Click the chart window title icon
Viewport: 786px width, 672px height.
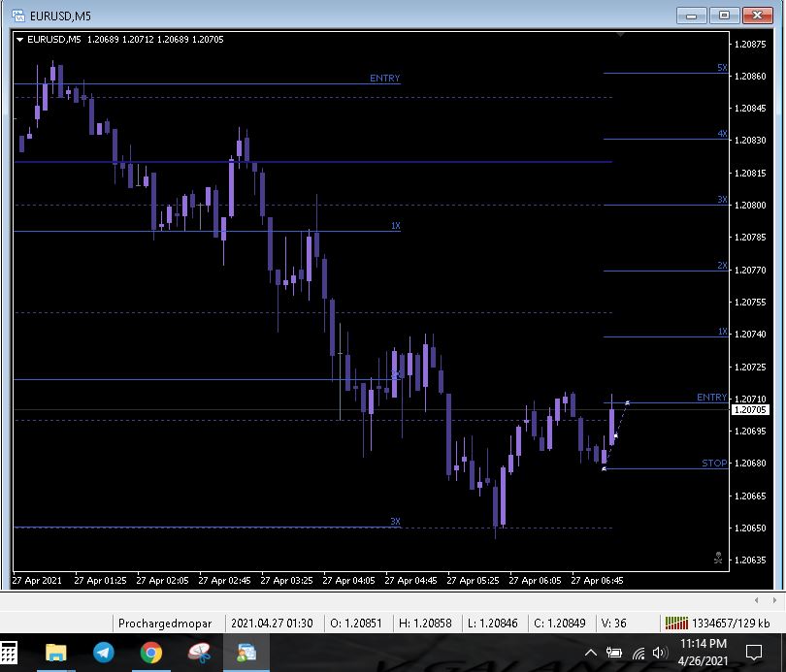point(18,16)
